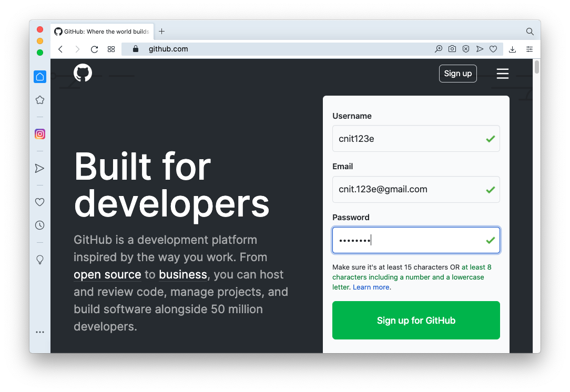
Task: Click the bookmarks heart icon in sidebar
Action: tap(39, 202)
